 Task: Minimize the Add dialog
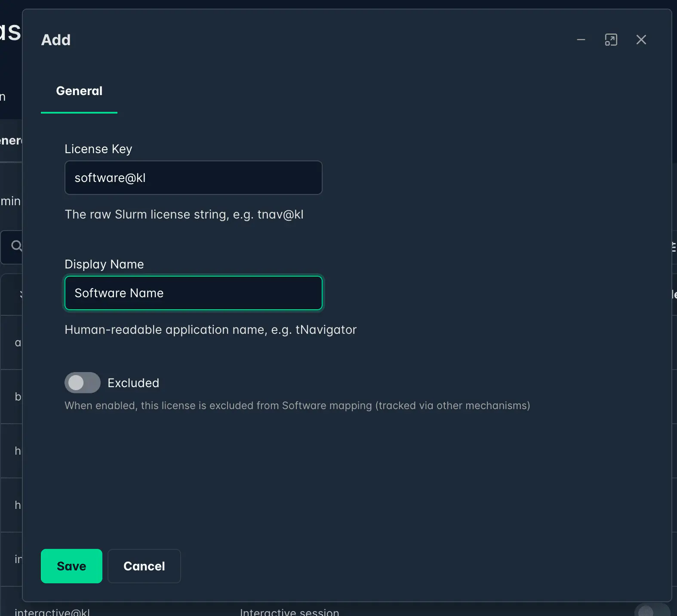click(x=581, y=40)
